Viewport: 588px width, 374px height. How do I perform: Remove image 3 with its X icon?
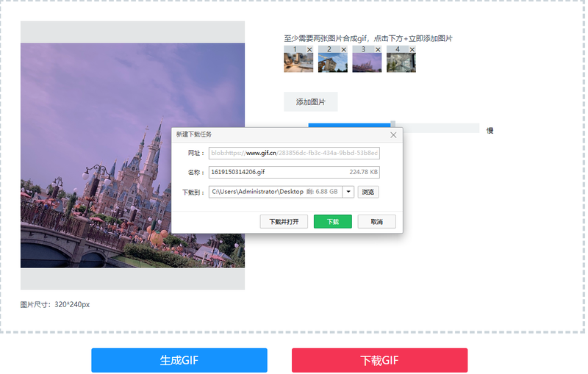pos(378,49)
